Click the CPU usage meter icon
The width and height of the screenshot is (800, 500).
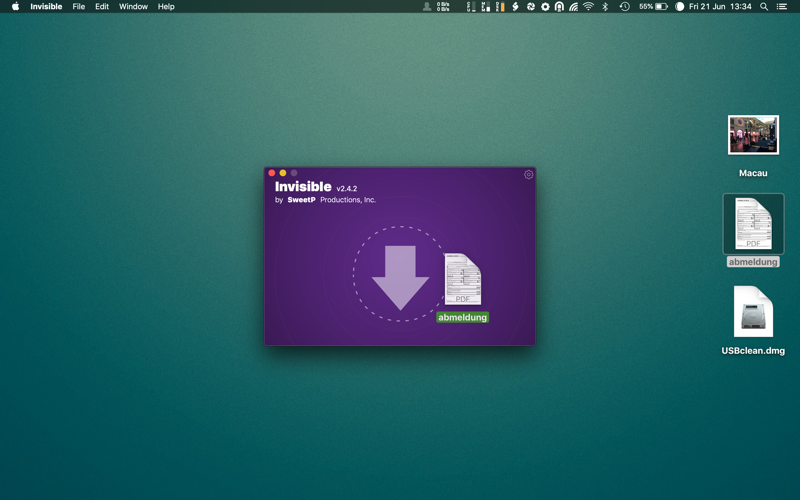[471, 7]
